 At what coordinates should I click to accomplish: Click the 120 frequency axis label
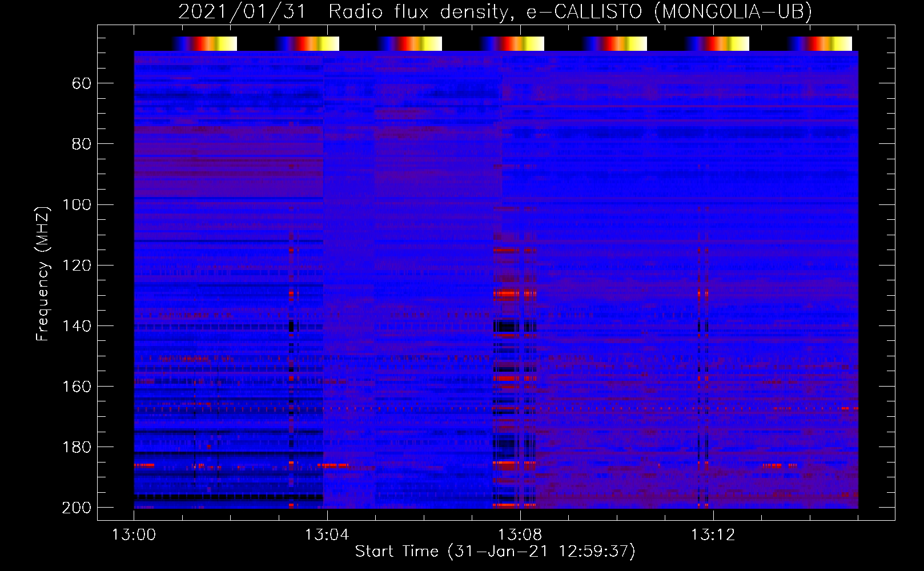[x=77, y=265]
